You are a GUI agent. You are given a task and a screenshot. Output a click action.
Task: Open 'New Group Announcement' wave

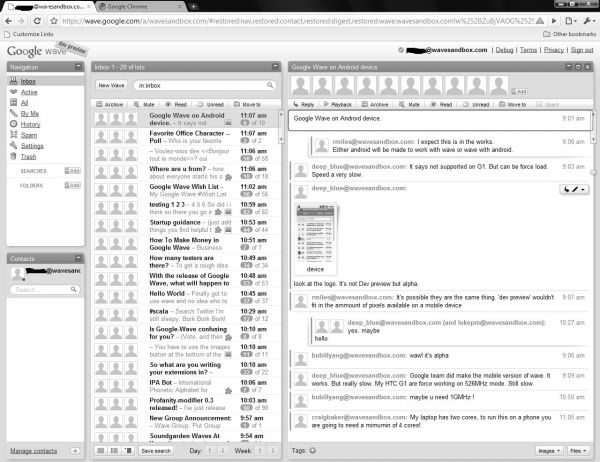(186, 422)
